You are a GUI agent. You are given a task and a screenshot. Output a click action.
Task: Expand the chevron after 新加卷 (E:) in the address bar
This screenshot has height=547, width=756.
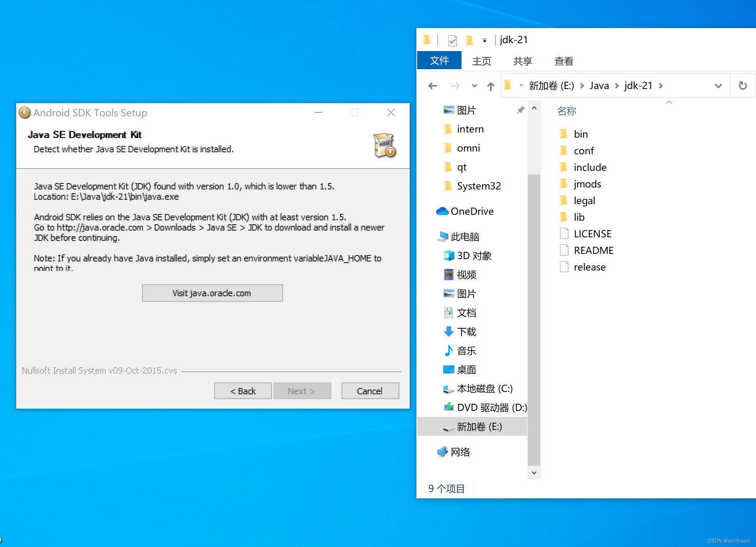(x=582, y=86)
